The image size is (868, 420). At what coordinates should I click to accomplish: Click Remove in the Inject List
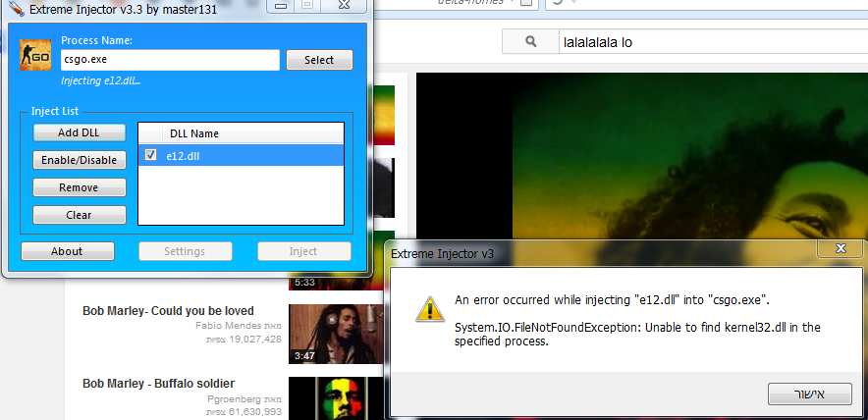79,187
